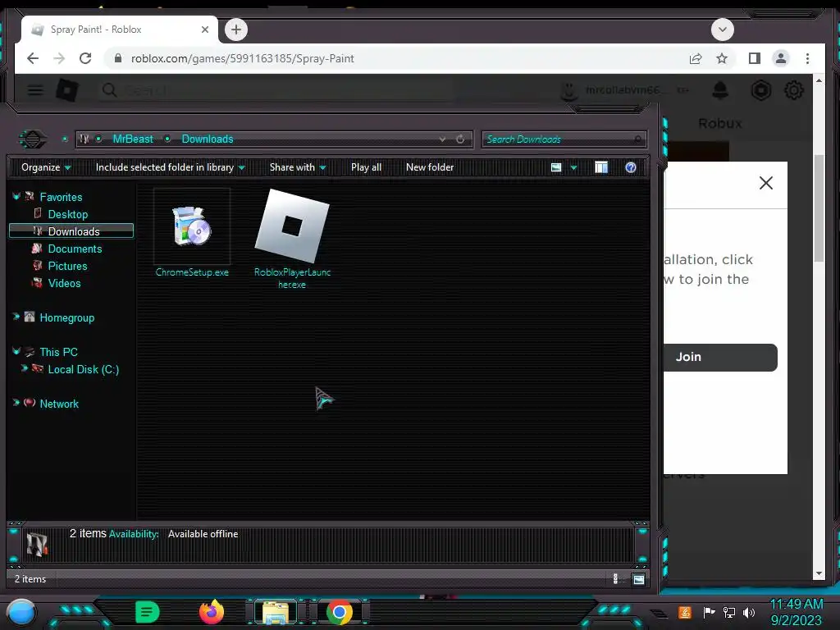The width and height of the screenshot is (840, 630).
Task: Open Robux icon in Roblox header
Action: [x=760, y=90]
